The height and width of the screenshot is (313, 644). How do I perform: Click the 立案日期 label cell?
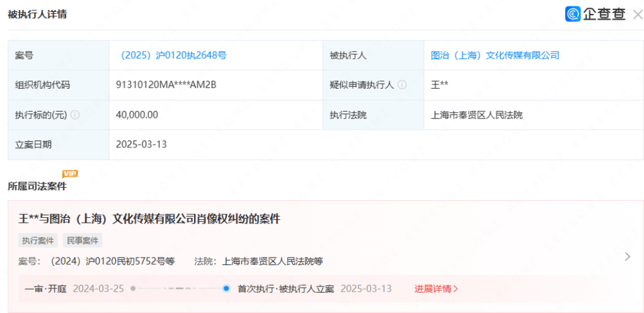click(59, 144)
